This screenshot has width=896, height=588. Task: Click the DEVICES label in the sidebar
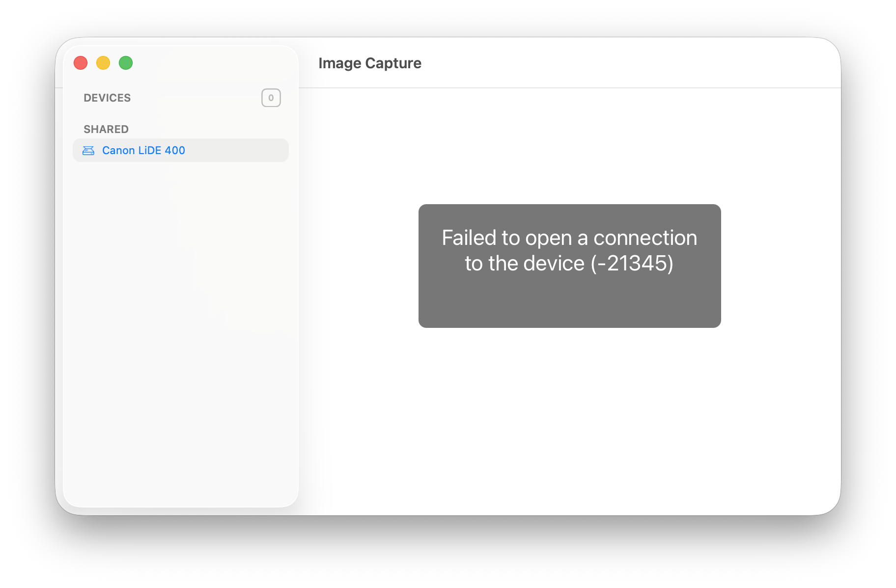[107, 98]
